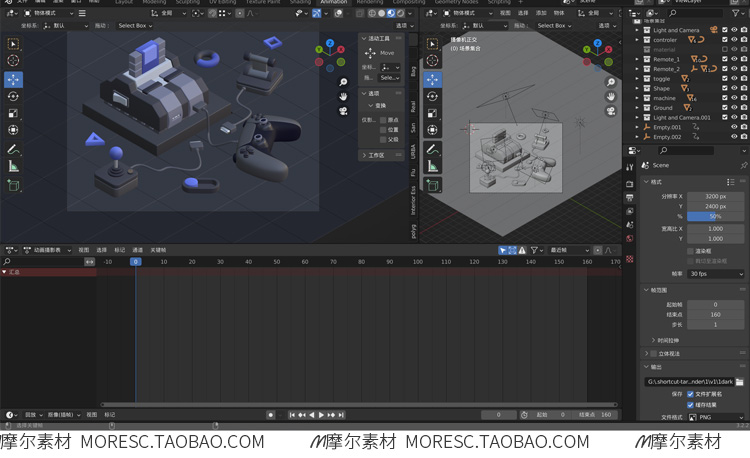750x458 pixels.
Task: Click the folder icon beside output path
Action: click(x=739, y=382)
